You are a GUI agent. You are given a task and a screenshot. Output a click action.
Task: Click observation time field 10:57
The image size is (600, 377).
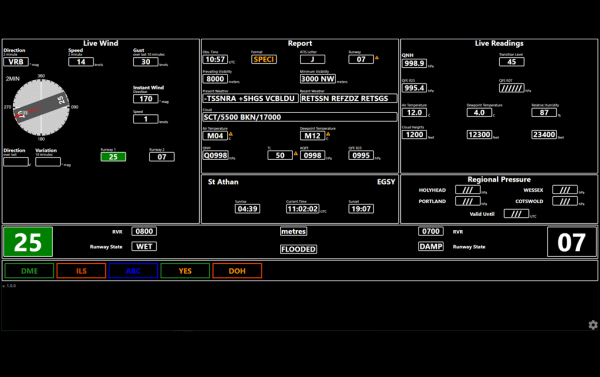coord(215,59)
